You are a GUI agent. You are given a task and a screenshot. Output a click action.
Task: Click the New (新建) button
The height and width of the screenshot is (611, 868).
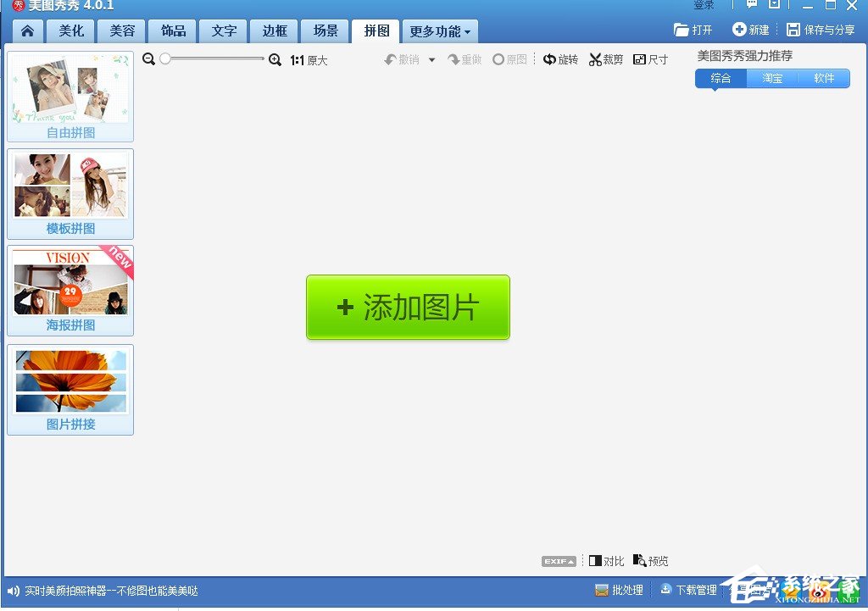[x=751, y=28]
